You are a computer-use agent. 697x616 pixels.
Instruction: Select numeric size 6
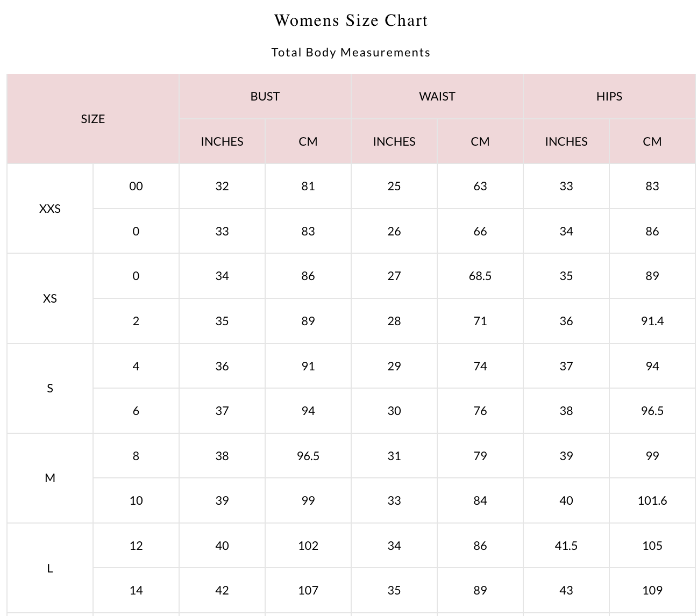136,411
